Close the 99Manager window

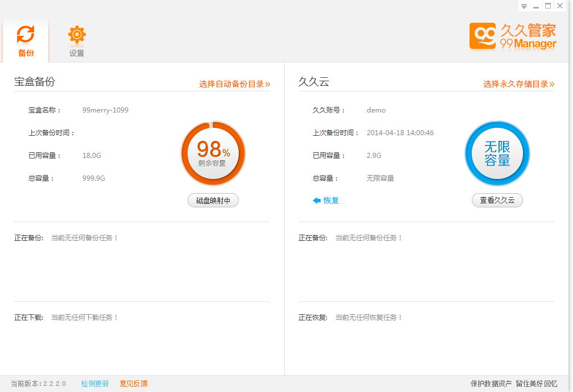point(560,6)
